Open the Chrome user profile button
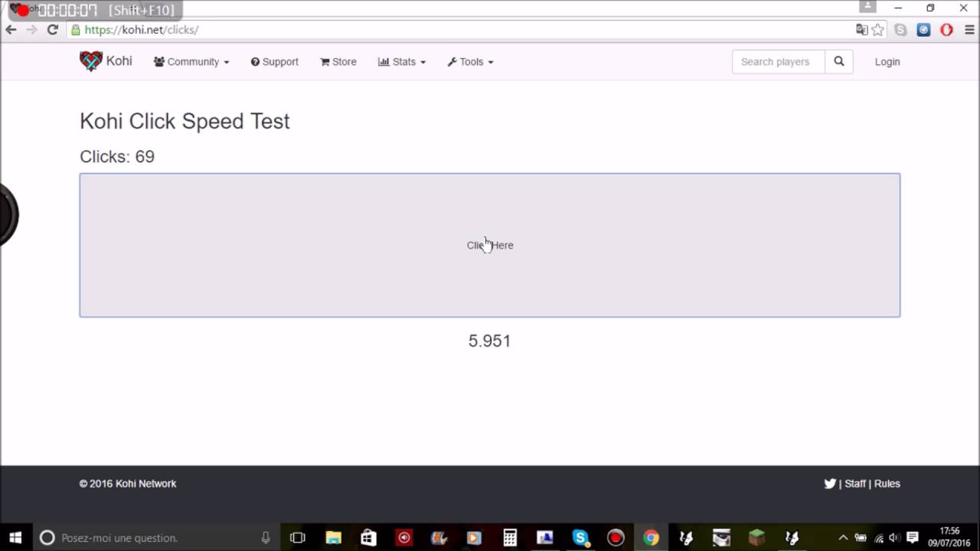Image resolution: width=980 pixels, height=551 pixels. pos(867,7)
